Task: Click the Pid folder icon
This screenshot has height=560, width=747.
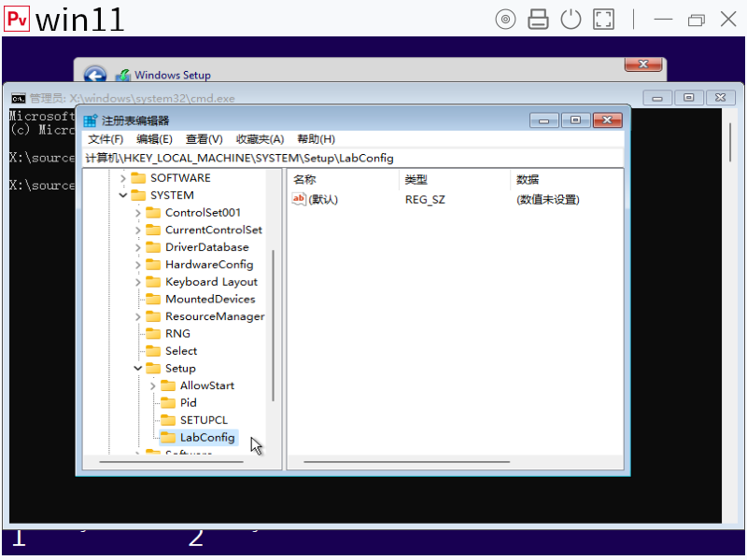Action: (x=168, y=403)
